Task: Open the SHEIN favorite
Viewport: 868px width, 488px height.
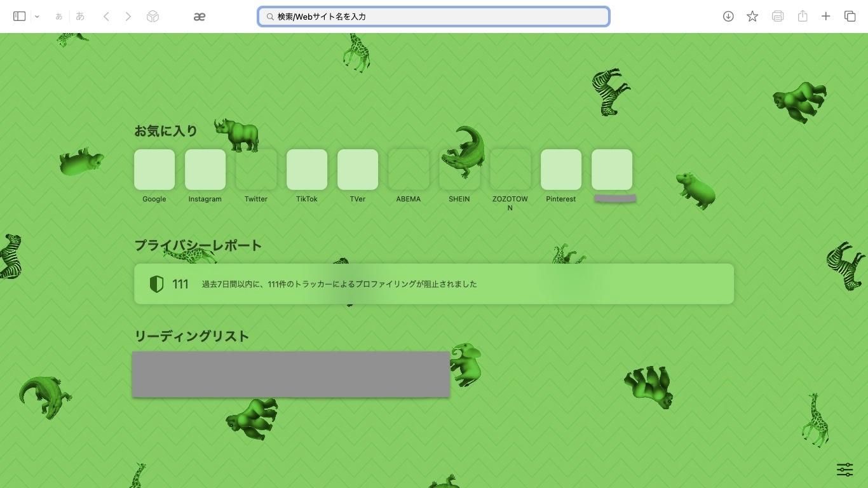Action: (459, 170)
